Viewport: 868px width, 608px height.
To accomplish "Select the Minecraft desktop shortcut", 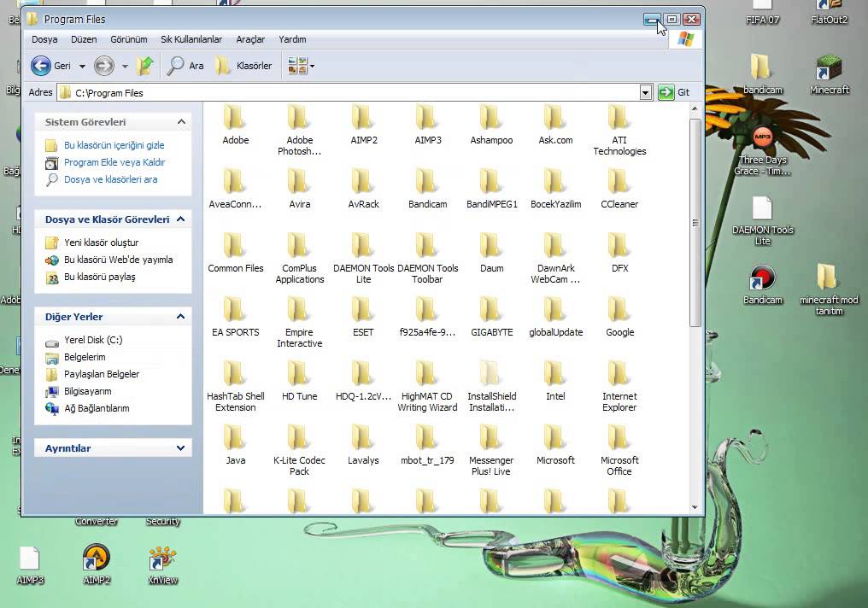I will point(830,74).
